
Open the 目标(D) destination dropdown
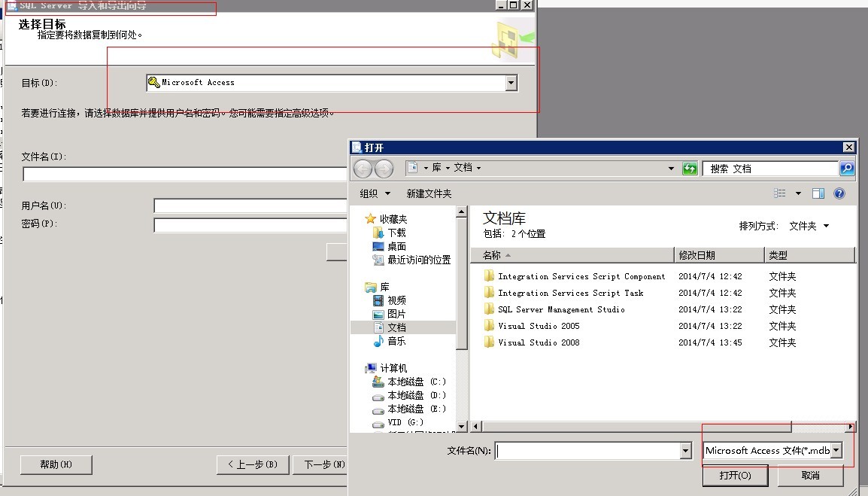pyautogui.click(x=511, y=83)
